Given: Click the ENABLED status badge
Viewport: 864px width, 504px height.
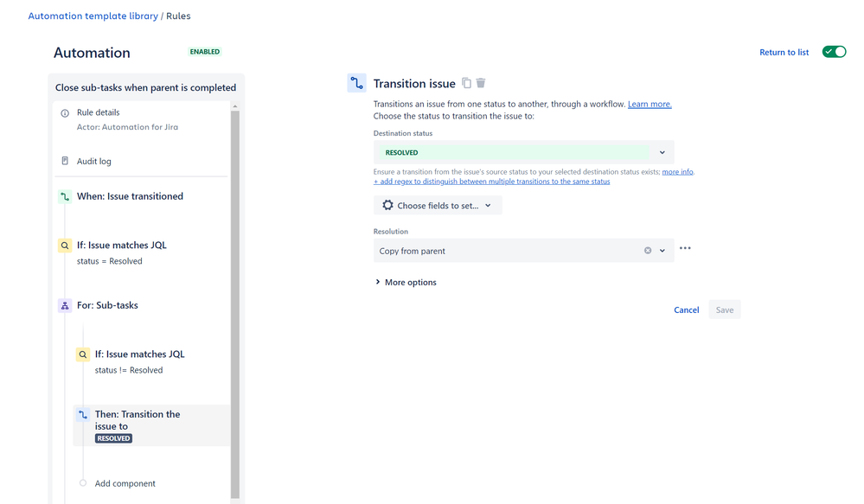Looking at the screenshot, I should [205, 52].
